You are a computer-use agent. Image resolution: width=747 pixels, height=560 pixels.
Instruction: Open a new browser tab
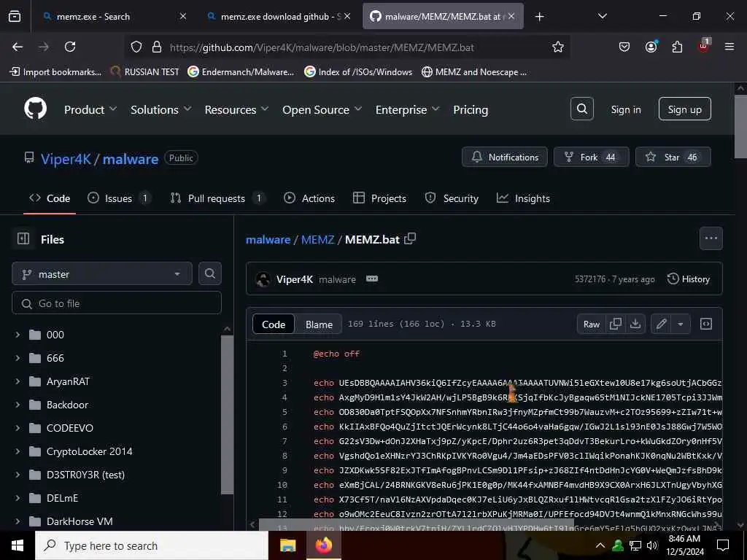tap(539, 17)
